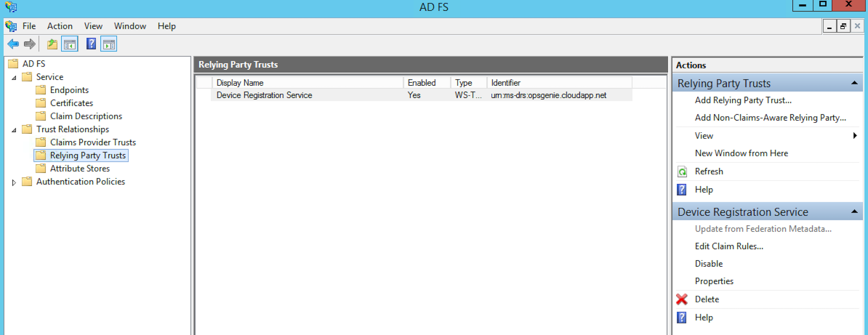868x335 pixels.
Task: Sort by Display Name column header
Action: (308, 83)
